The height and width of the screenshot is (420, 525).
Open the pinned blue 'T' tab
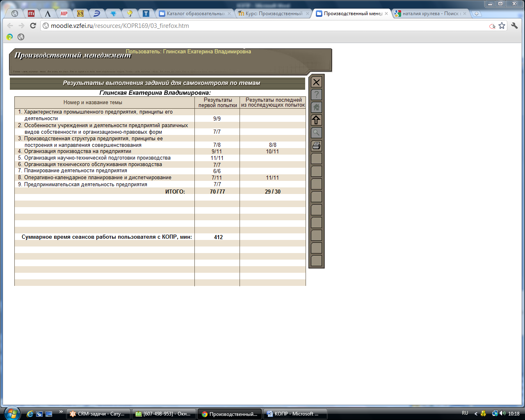(x=146, y=14)
